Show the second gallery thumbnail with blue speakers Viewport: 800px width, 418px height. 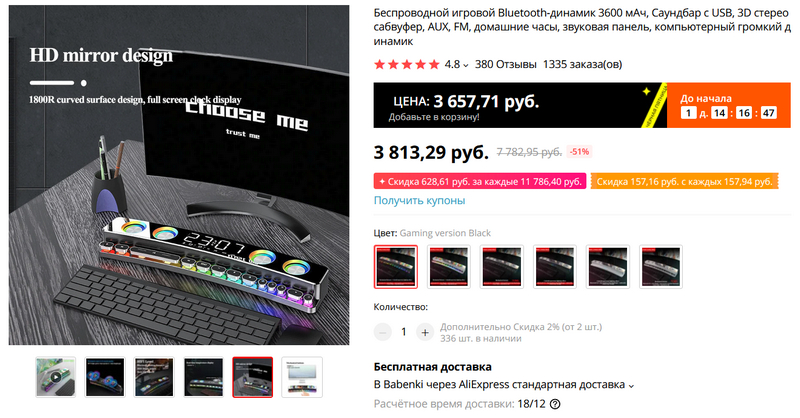(105, 377)
